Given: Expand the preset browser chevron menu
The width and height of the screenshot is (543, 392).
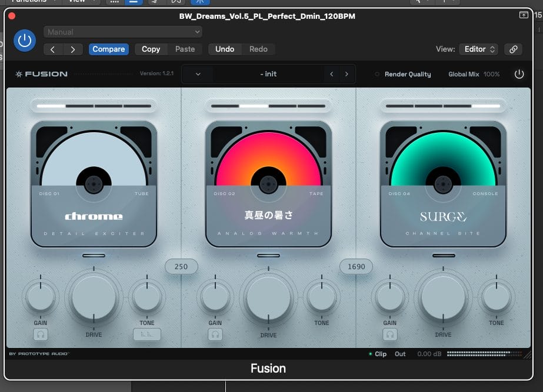Looking at the screenshot, I should point(198,74).
